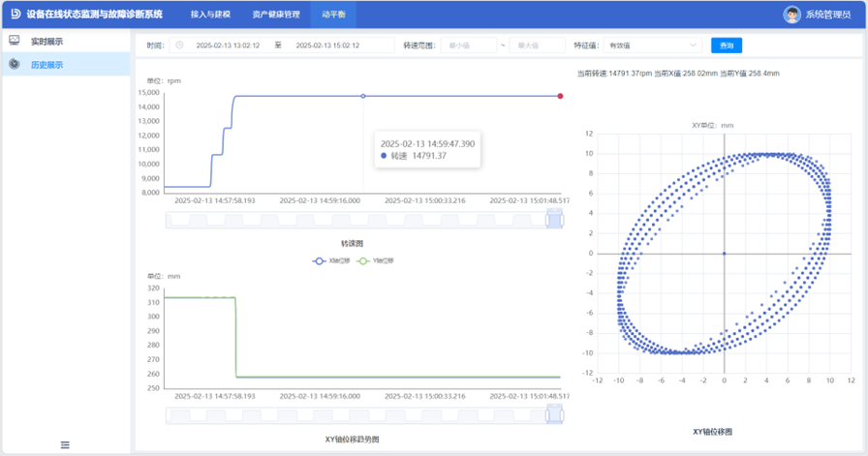Open 实时展示 in the sidebar
The height and width of the screenshot is (456, 868).
(x=46, y=42)
